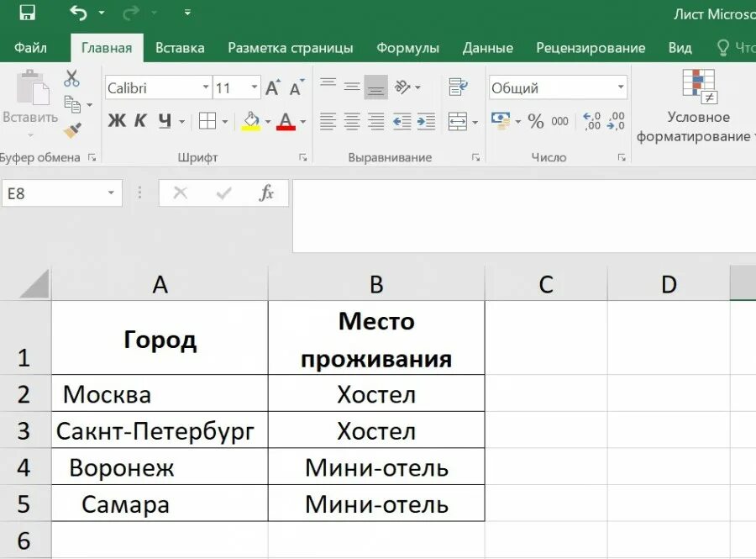Open the font color palette dropdown
This screenshot has width=756, height=559.
[x=302, y=122]
